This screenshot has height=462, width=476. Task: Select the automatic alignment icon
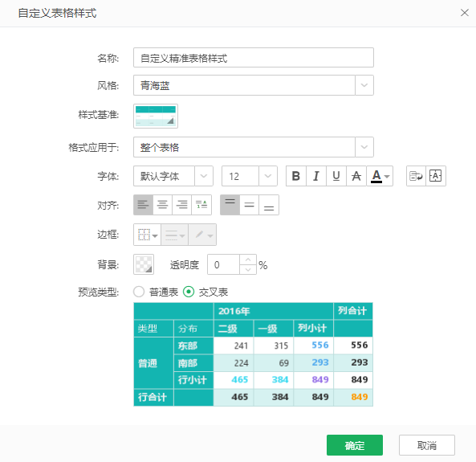[201, 205]
